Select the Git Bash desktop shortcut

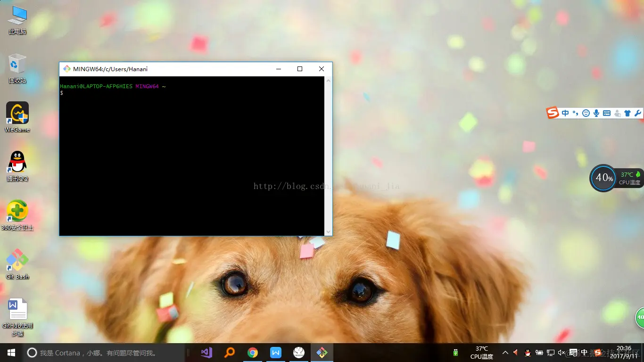coord(17,264)
